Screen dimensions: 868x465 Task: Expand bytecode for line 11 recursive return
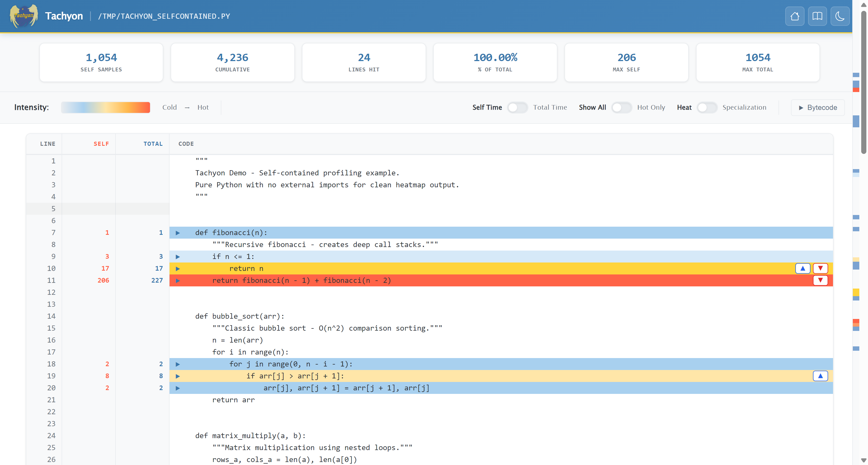point(178,281)
